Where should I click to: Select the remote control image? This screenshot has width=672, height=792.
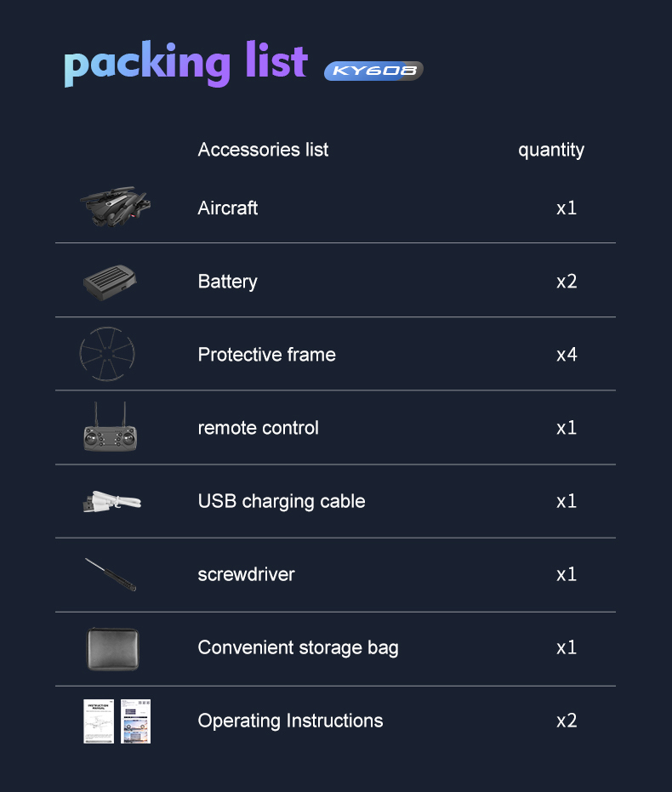pyautogui.click(x=110, y=426)
